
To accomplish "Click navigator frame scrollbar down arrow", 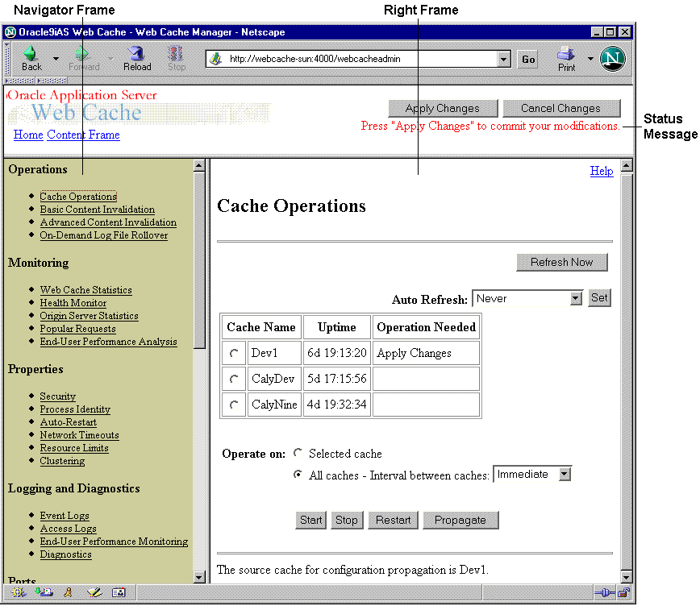I will pos(199,577).
